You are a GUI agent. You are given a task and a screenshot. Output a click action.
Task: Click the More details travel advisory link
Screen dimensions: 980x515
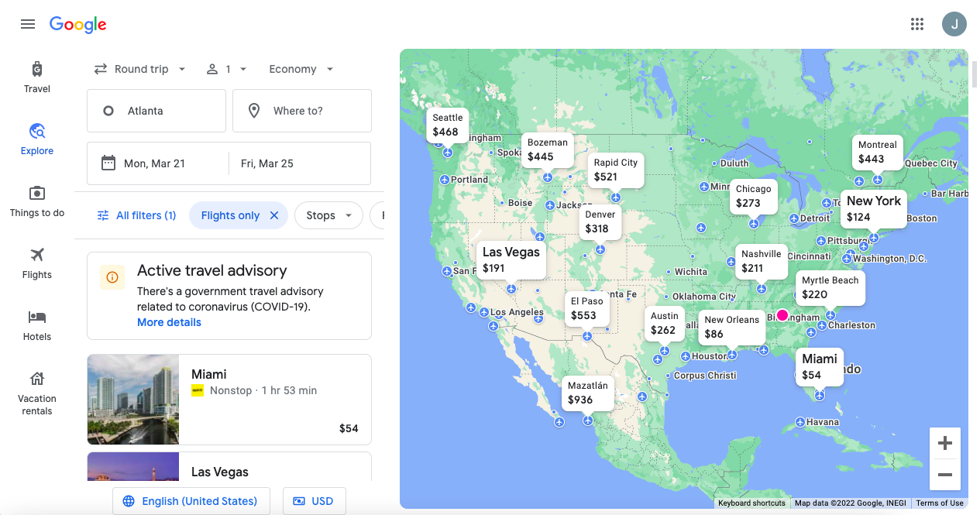click(169, 322)
